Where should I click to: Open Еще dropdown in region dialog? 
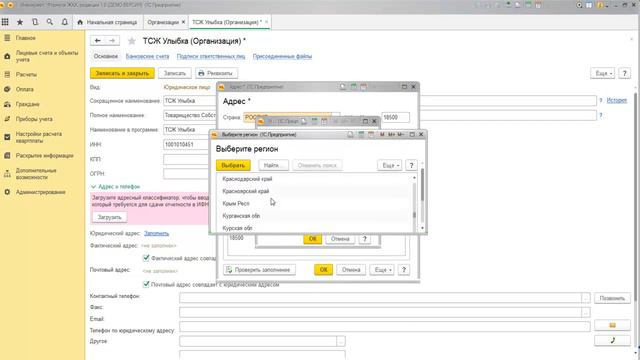(x=389, y=165)
